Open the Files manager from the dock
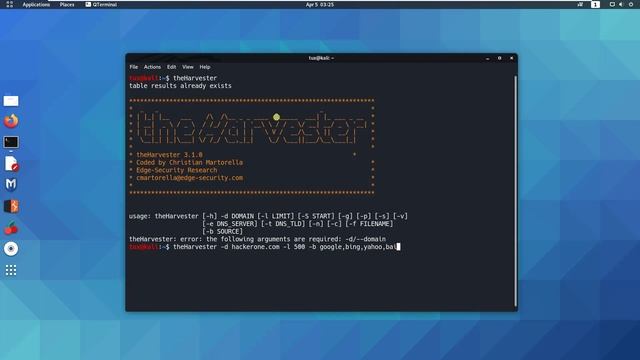 click(11, 100)
